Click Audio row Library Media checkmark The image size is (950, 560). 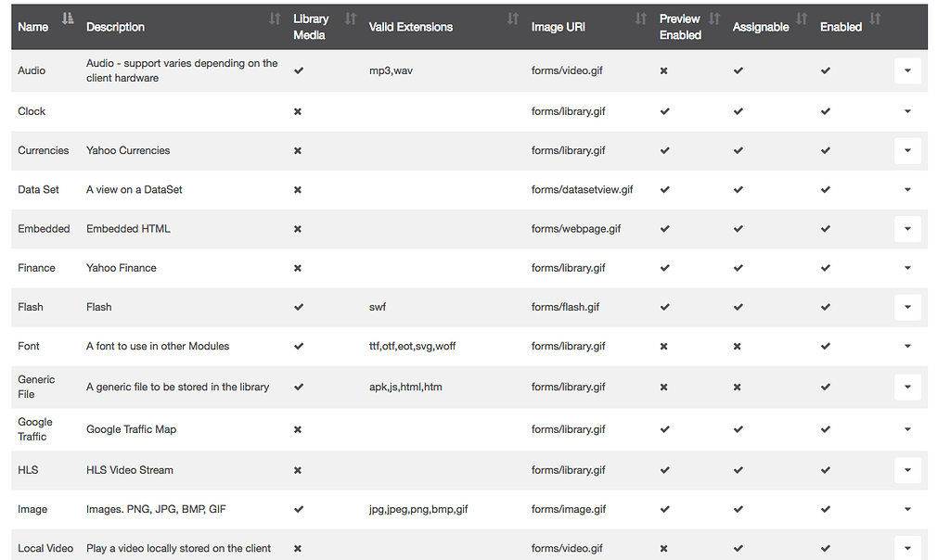[x=299, y=70]
